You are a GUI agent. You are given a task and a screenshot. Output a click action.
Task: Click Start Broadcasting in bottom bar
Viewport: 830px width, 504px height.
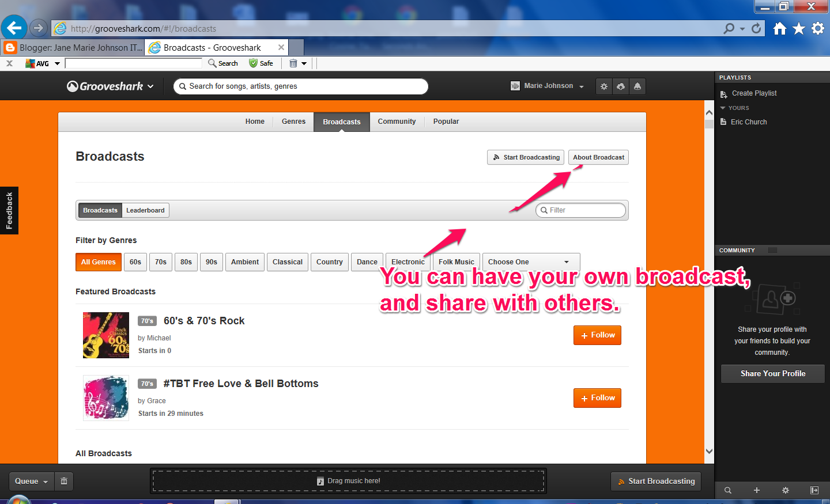656,482
